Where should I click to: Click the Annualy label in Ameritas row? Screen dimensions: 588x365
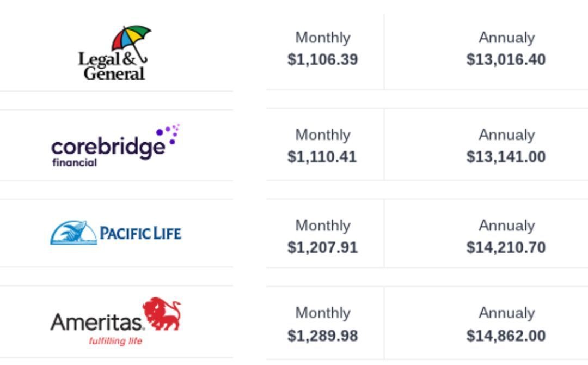[507, 313]
